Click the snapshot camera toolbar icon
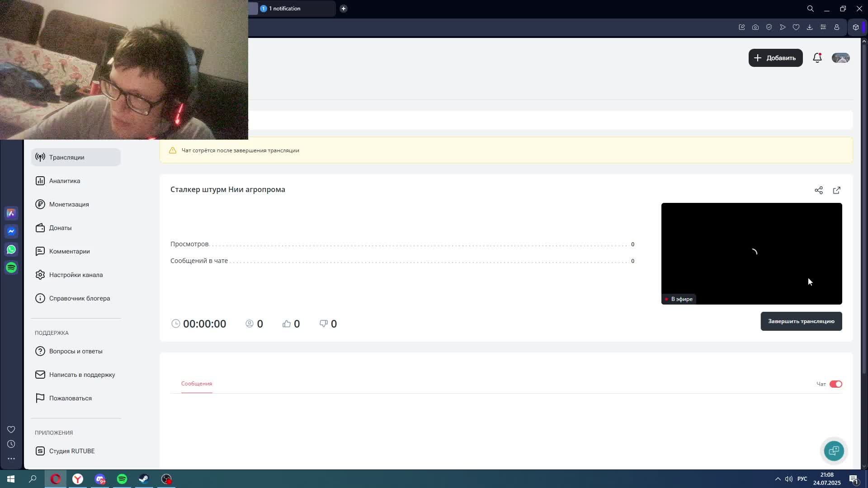The image size is (868, 488). click(755, 27)
